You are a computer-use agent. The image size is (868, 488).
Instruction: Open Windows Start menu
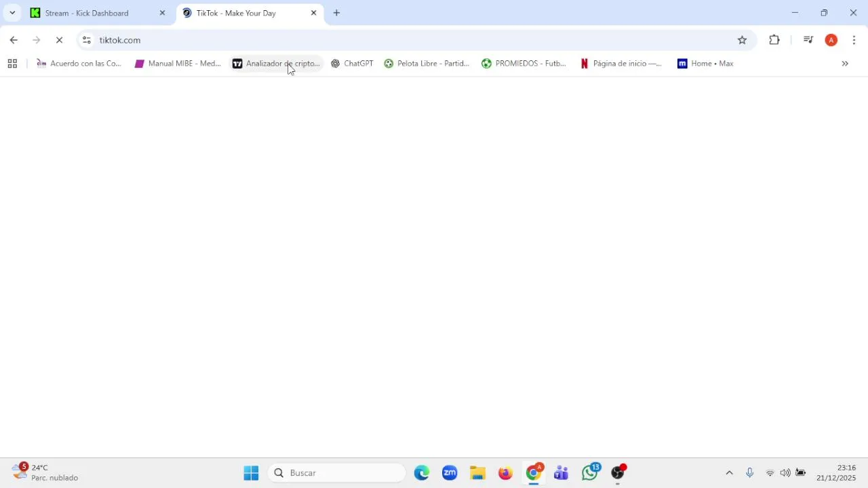[251, 473]
